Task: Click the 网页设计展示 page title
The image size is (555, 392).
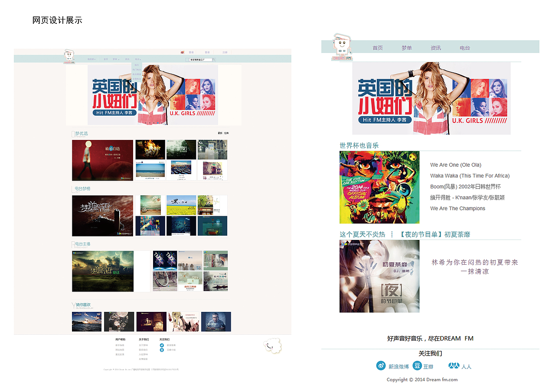Action: tap(57, 20)
